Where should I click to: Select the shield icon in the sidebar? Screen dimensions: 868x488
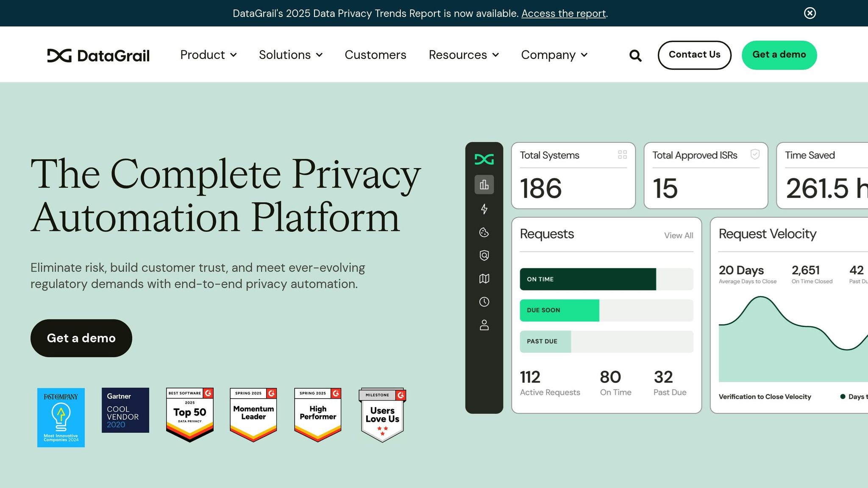[484, 255]
